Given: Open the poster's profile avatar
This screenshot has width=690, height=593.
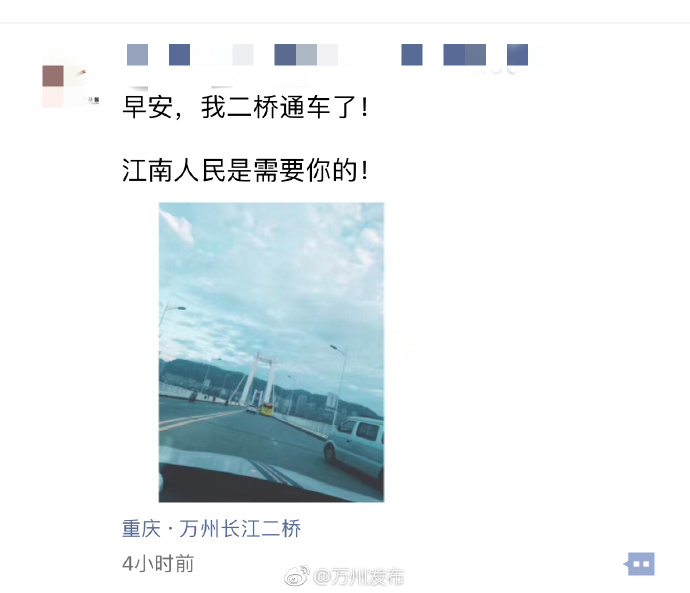Looking at the screenshot, I should pyautogui.click(x=68, y=86).
